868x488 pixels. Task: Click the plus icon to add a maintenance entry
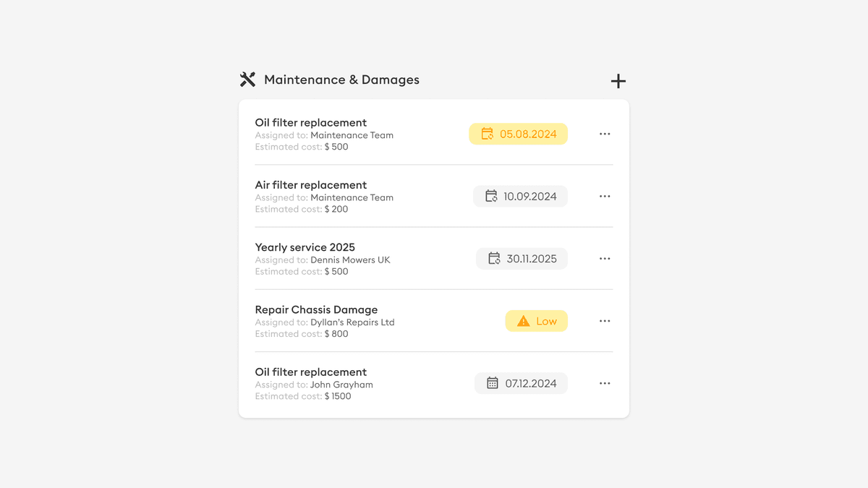coord(618,81)
